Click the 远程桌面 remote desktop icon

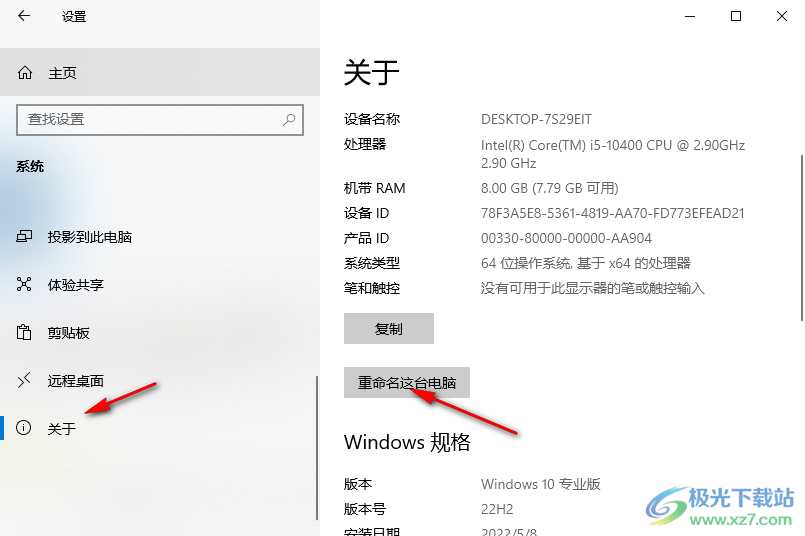coord(24,380)
